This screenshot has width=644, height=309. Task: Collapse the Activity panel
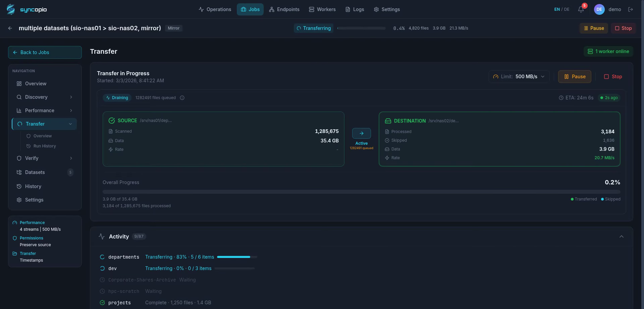[622, 236]
